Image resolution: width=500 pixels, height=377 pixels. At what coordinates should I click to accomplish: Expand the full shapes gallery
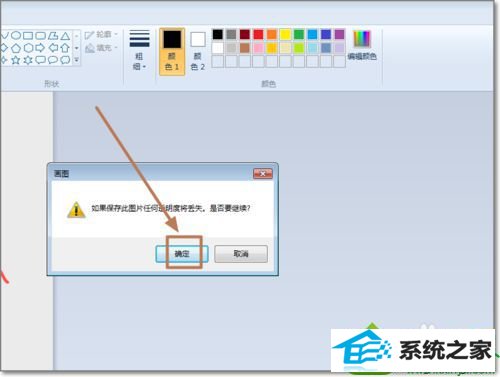(x=76, y=60)
